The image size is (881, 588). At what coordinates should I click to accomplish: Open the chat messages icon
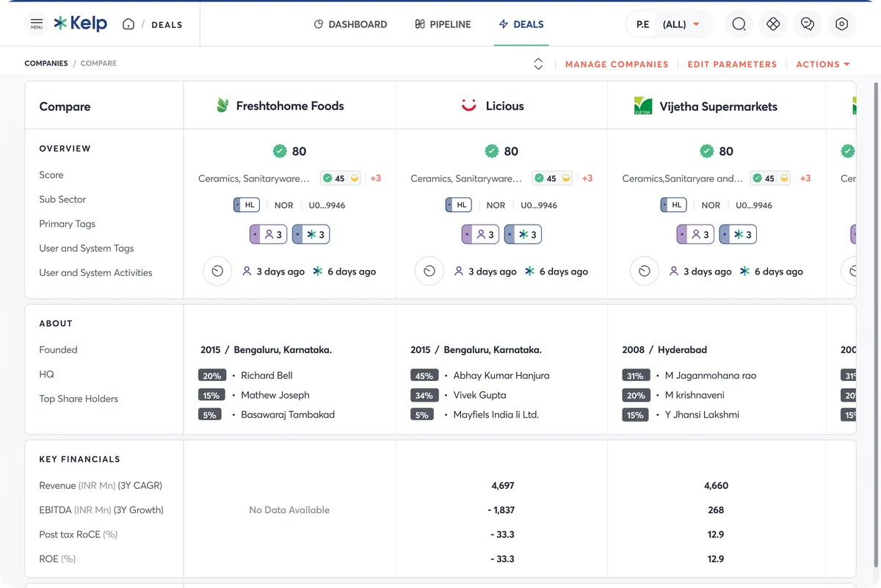click(808, 24)
